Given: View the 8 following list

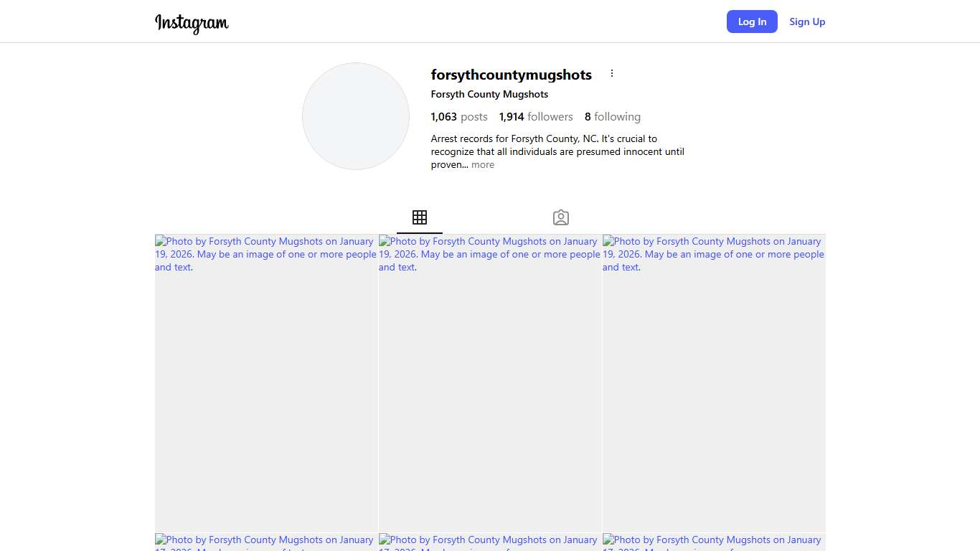Looking at the screenshot, I should (x=612, y=117).
